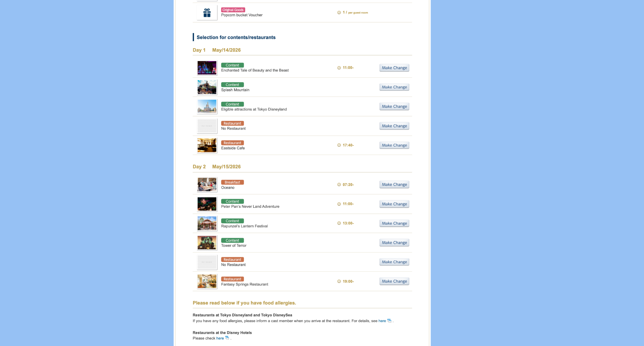This screenshot has width=644, height=346.
Task: Click the clock icon beside Oceano 07:20-
Action: click(x=339, y=184)
